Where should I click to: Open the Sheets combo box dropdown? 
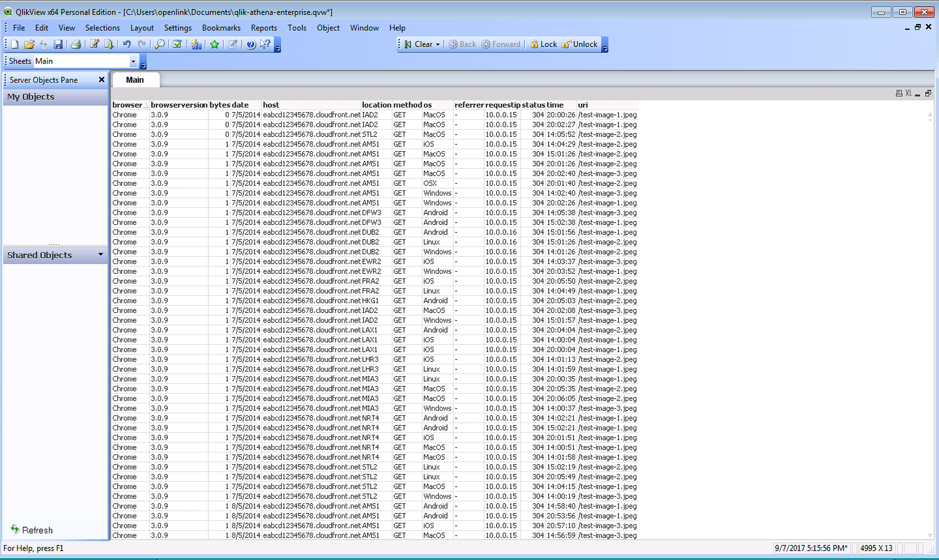point(133,61)
